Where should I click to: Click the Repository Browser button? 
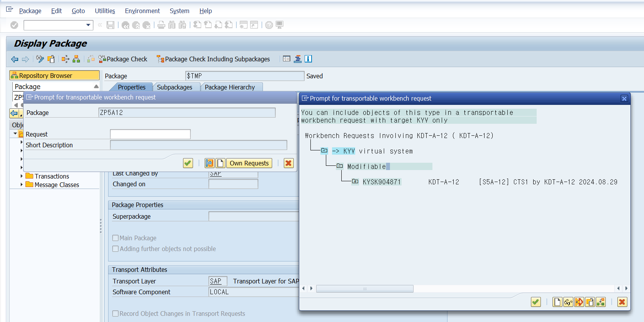[x=54, y=76]
